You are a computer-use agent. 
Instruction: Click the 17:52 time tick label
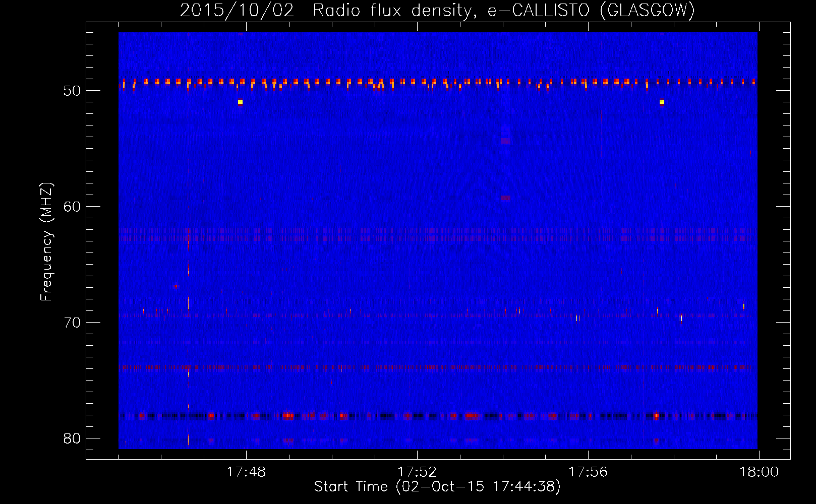point(417,472)
